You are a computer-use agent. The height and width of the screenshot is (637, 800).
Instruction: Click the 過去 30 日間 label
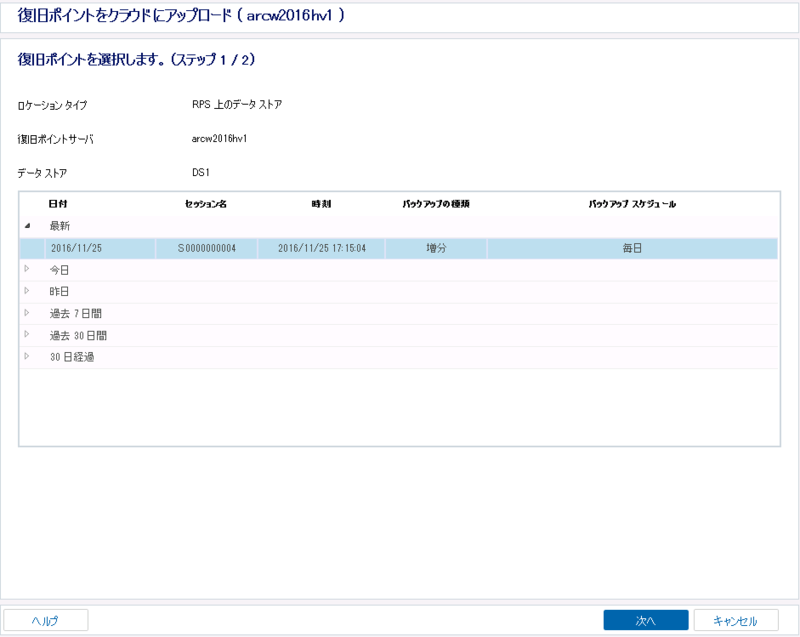(x=78, y=336)
